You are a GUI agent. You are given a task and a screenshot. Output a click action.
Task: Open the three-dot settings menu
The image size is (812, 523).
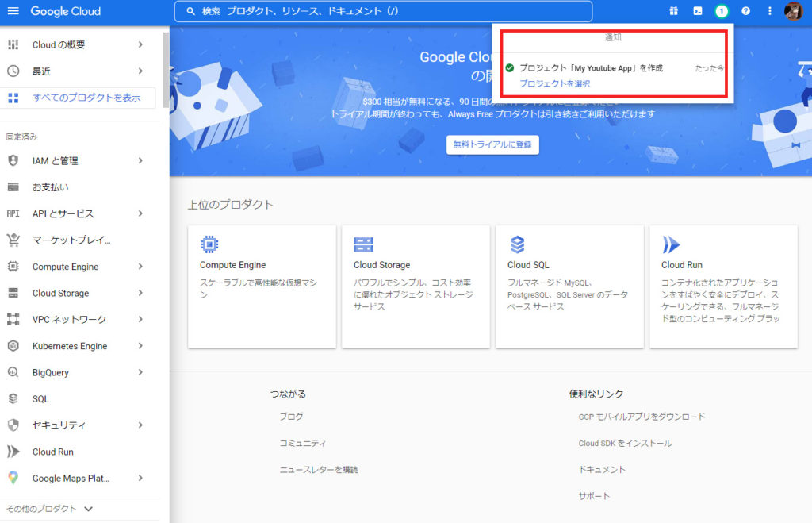pyautogui.click(x=769, y=11)
